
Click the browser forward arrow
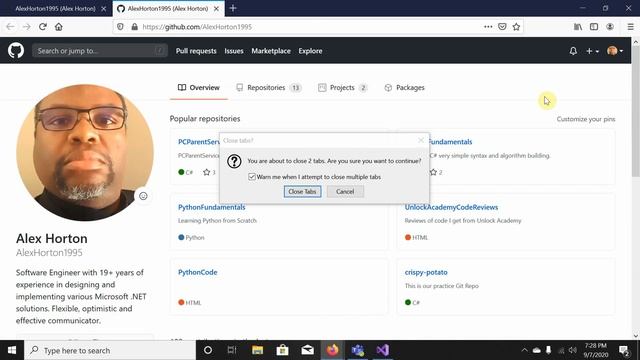(27, 27)
